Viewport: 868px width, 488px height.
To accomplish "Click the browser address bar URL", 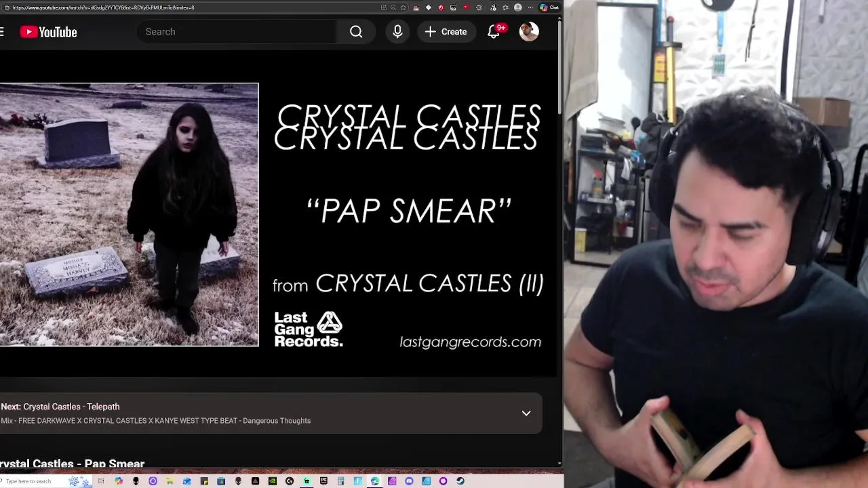I will 103,7.
